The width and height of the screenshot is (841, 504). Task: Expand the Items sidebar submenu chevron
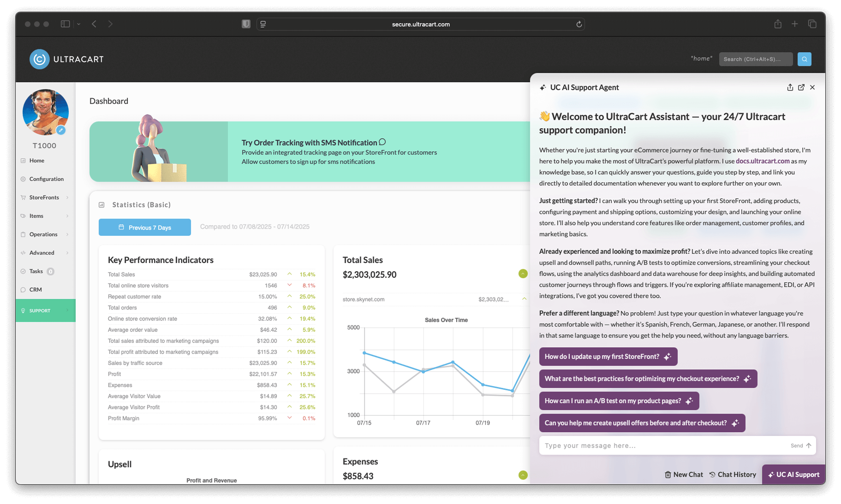point(67,216)
